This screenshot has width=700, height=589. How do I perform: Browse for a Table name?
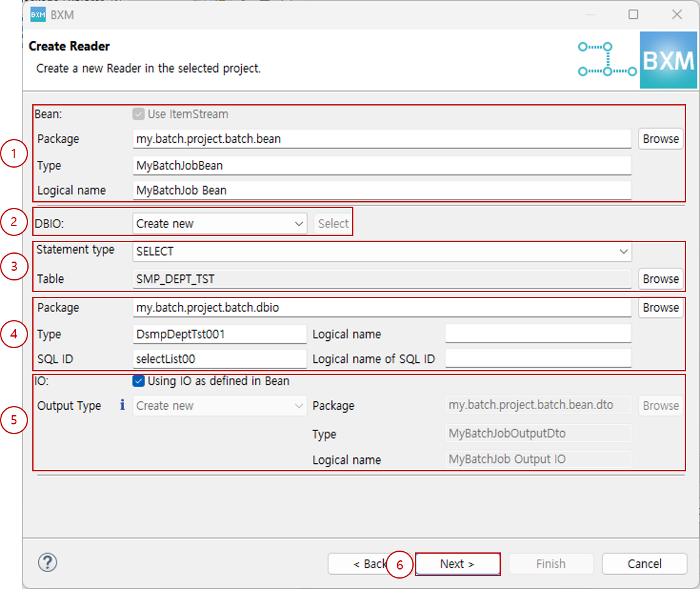coord(660,279)
